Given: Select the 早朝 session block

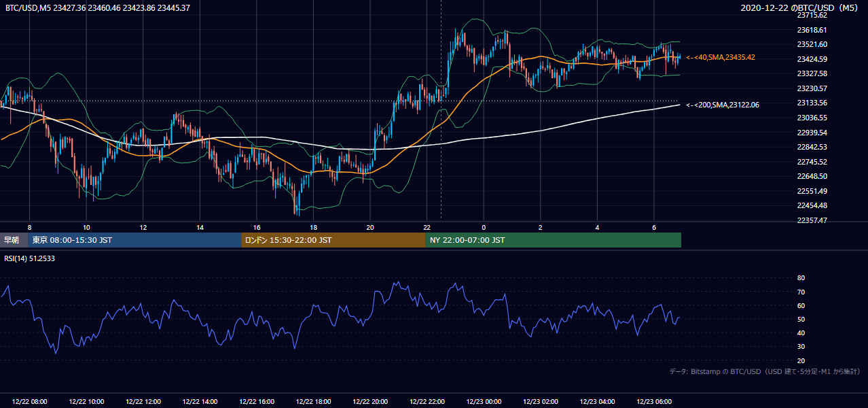Looking at the screenshot, I should (14, 240).
